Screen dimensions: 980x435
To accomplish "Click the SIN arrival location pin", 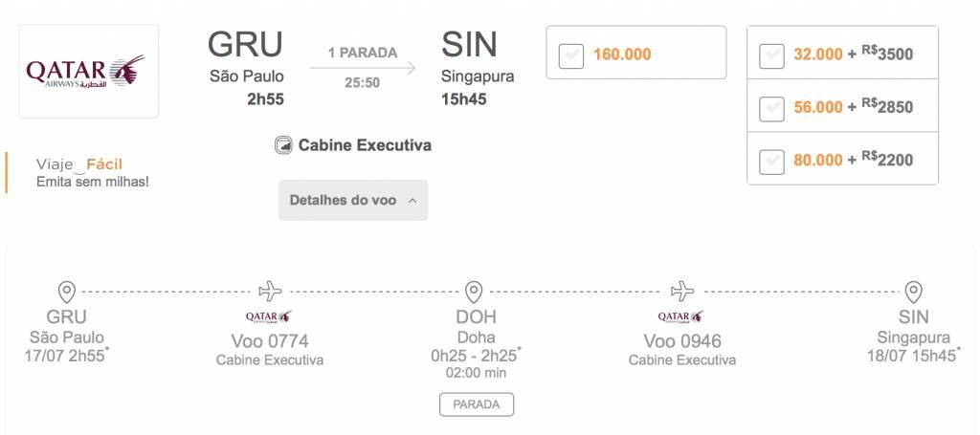I will pos(914,293).
